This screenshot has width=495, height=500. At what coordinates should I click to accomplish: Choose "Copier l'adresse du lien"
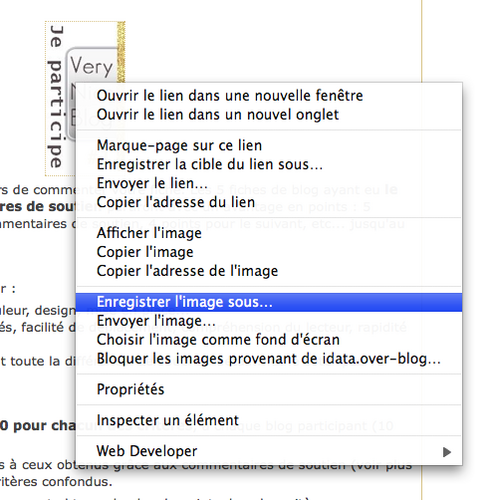coord(269,202)
